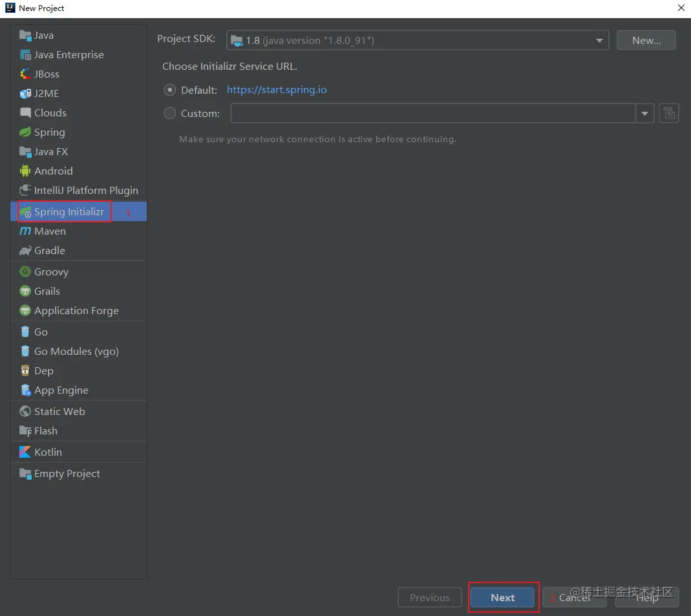Select the "Go Modules (vgo)" entry text
Screen dimensions: 691x616
click(x=77, y=352)
